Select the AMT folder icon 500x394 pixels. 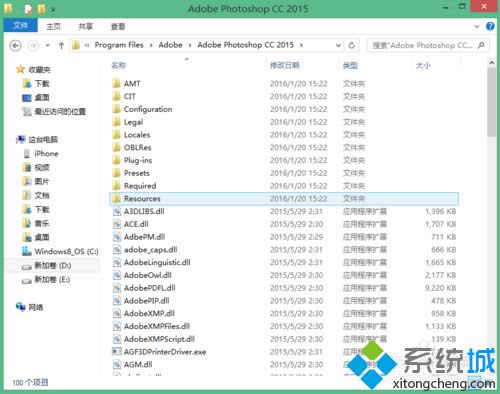pyautogui.click(x=116, y=83)
